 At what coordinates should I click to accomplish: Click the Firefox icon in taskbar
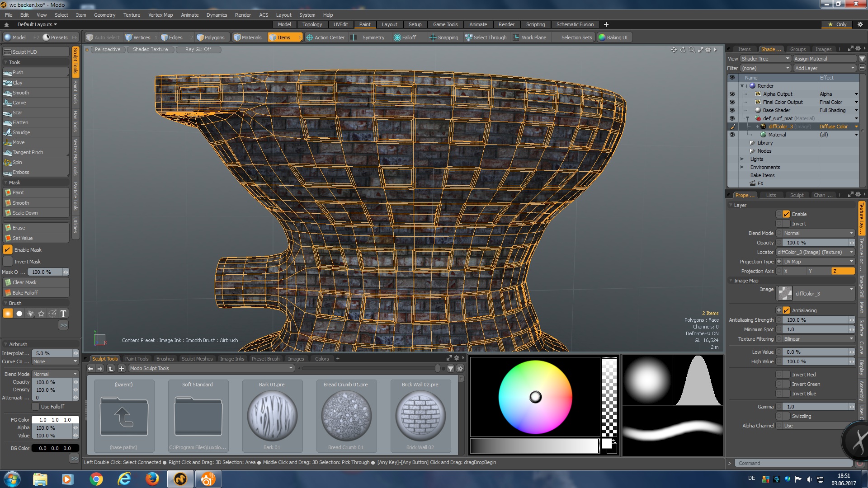coord(152,479)
